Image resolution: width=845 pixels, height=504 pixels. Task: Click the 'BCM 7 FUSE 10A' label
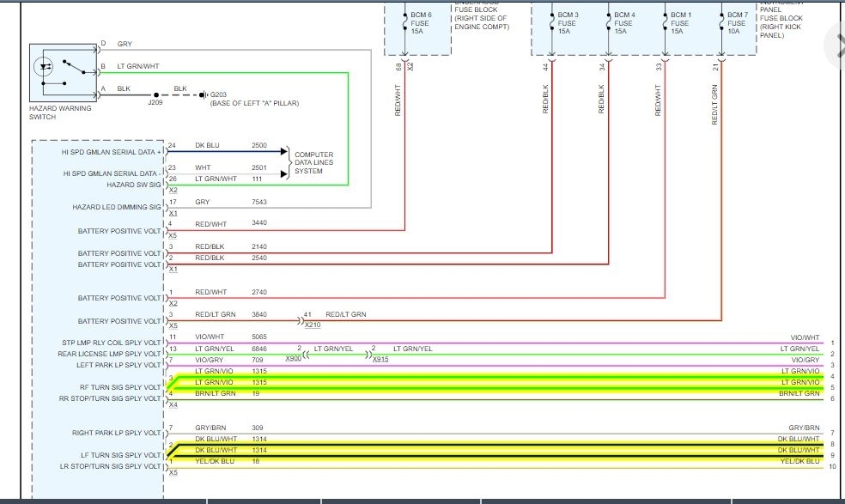point(738,23)
